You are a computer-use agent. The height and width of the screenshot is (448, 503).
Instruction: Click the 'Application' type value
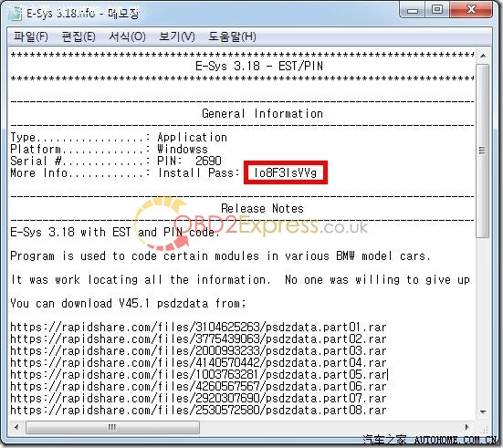coord(192,137)
